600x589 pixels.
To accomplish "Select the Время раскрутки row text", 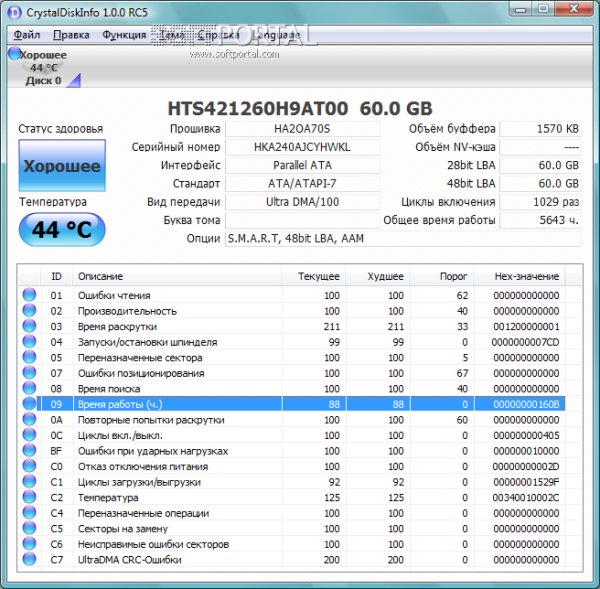I will click(117, 326).
